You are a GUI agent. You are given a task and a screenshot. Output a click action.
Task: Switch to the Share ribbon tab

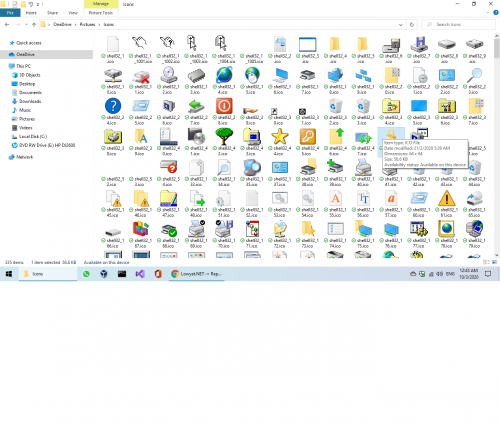[x=52, y=13]
